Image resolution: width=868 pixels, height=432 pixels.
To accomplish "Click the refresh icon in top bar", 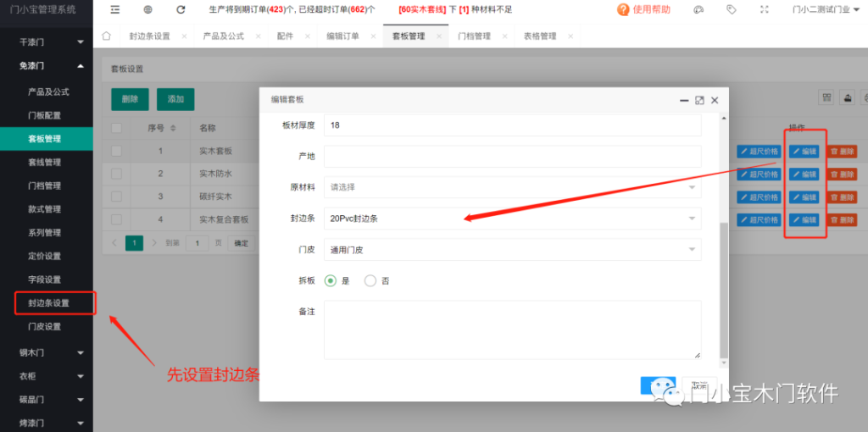I will pos(181,9).
